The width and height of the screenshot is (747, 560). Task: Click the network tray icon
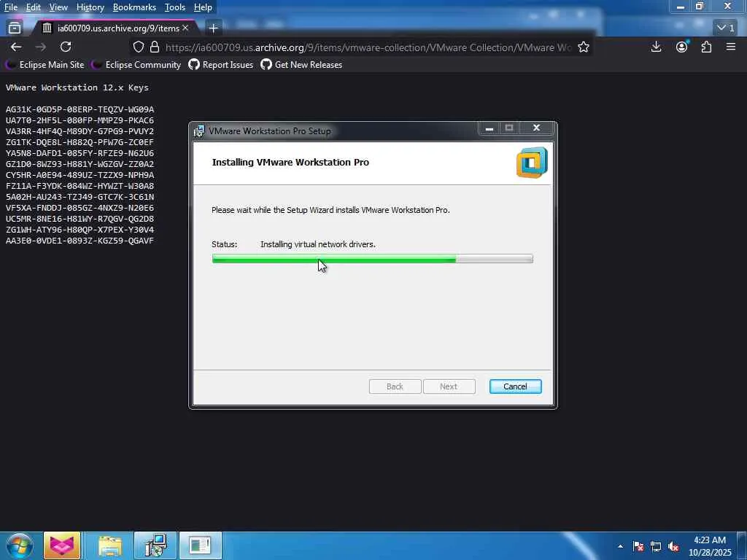coord(656,546)
